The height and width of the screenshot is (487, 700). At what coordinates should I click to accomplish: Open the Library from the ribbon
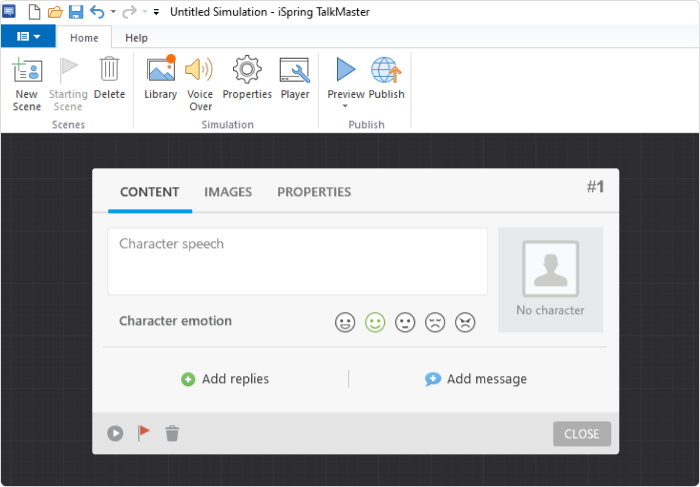[x=161, y=69]
